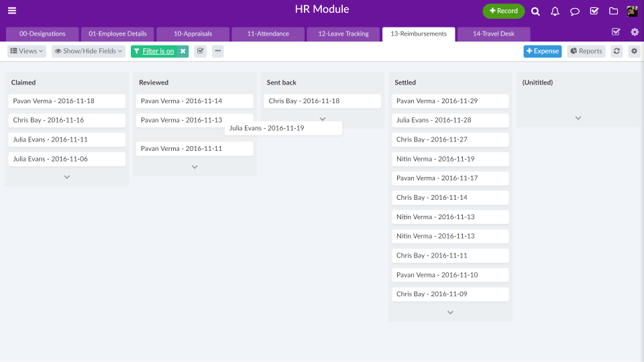The image size is (644, 362).
Task: Clear the active filter with X
Action: 183,52
